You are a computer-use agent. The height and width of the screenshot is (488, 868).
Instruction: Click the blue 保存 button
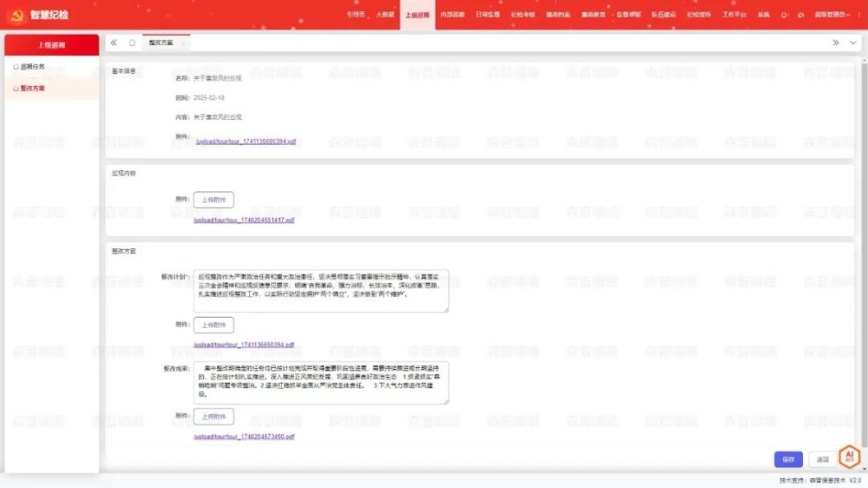[x=788, y=459]
